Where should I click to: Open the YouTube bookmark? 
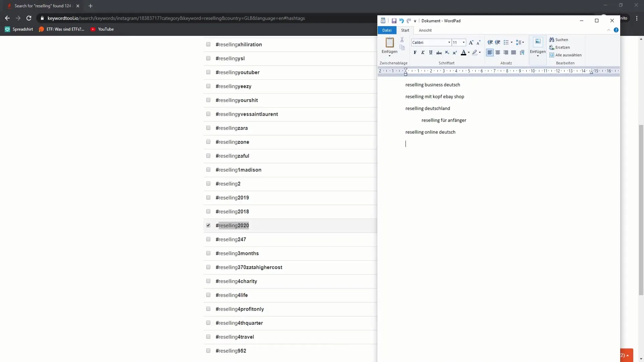102,29
